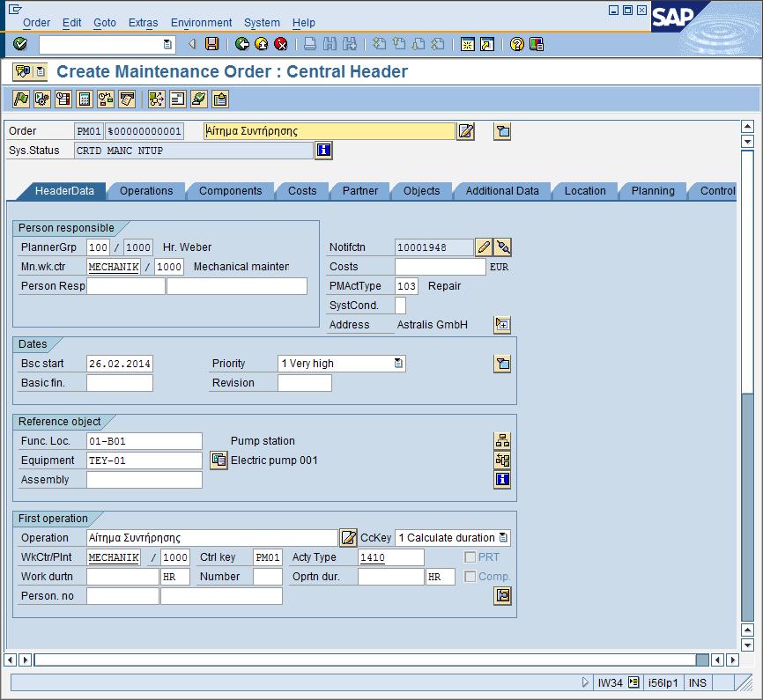Tick the Comp. checkbox

[x=470, y=577]
